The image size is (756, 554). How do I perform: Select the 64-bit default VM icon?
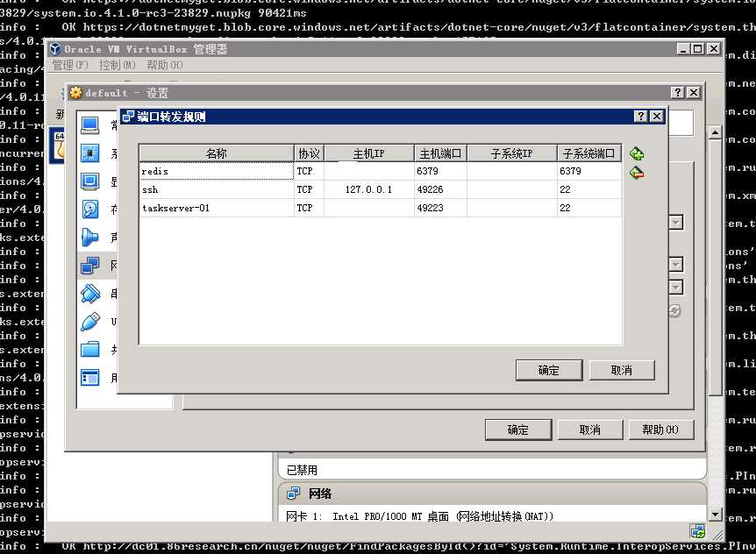pos(59,146)
